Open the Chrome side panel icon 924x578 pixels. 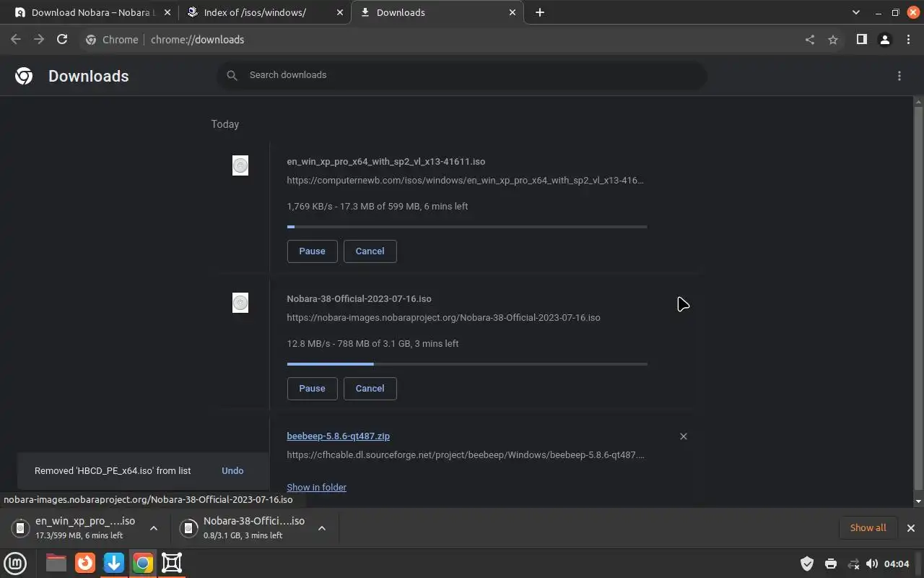coord(861,40)
